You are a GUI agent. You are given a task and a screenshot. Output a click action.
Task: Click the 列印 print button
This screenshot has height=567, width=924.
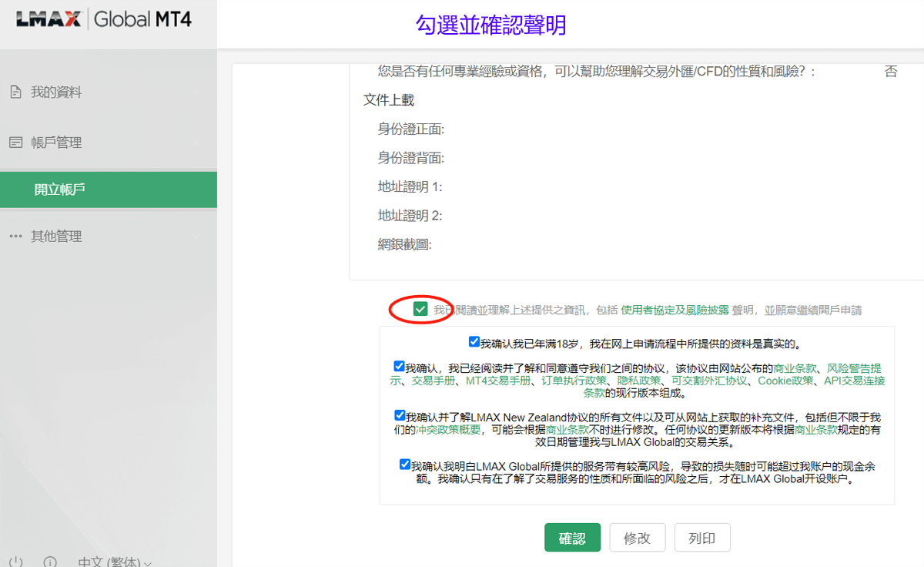[x=701, y=538]
